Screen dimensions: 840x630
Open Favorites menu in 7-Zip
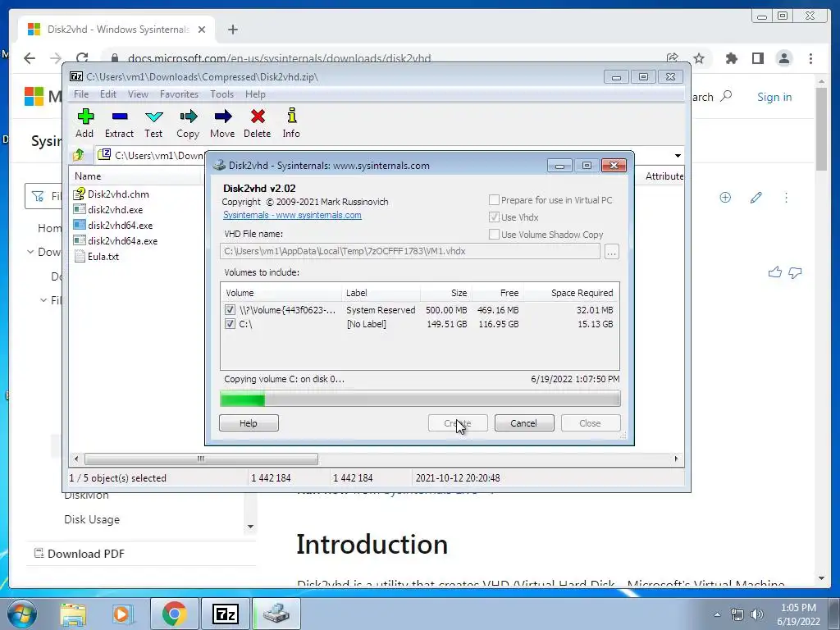pyautogui.click(x=179, y=94)
